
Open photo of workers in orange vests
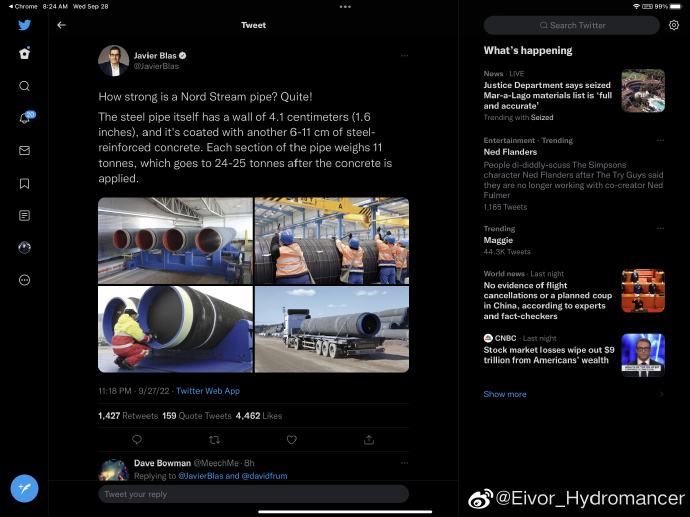click(x=332, y=241)
